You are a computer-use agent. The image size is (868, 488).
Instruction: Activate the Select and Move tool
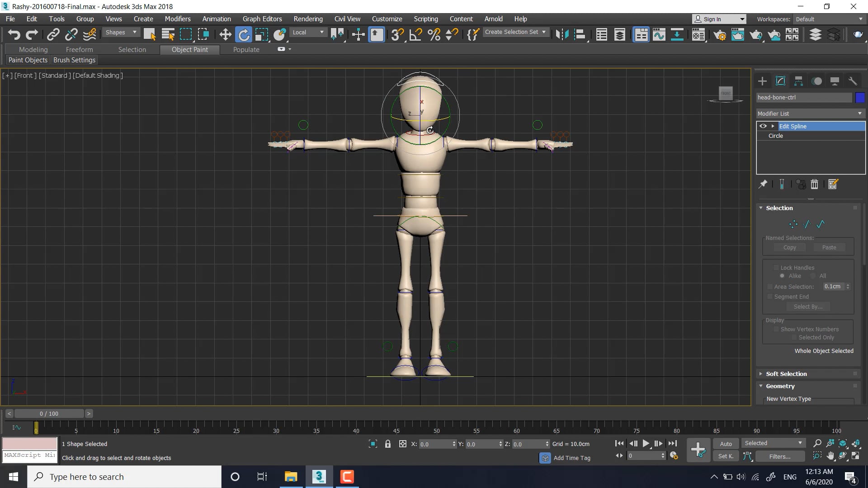(225, 34)
